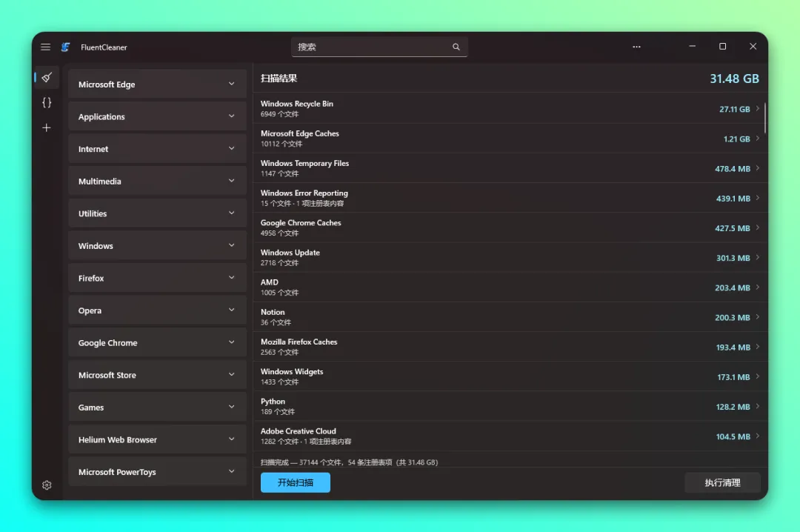Minimize the FluentCleaner window
The image size is (800, 532).
pos(692,47)
